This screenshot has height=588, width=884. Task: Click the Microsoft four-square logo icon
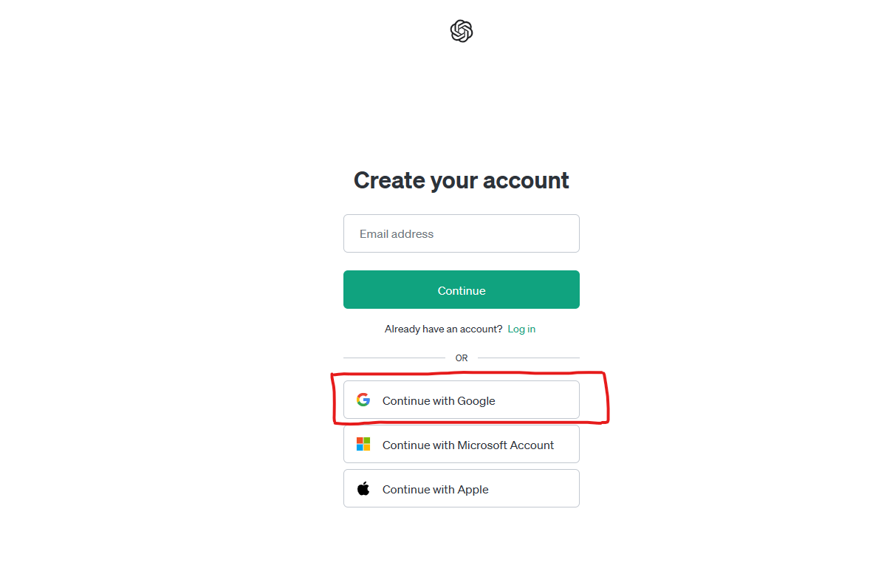pyautogui.click(x=363, y=444)
